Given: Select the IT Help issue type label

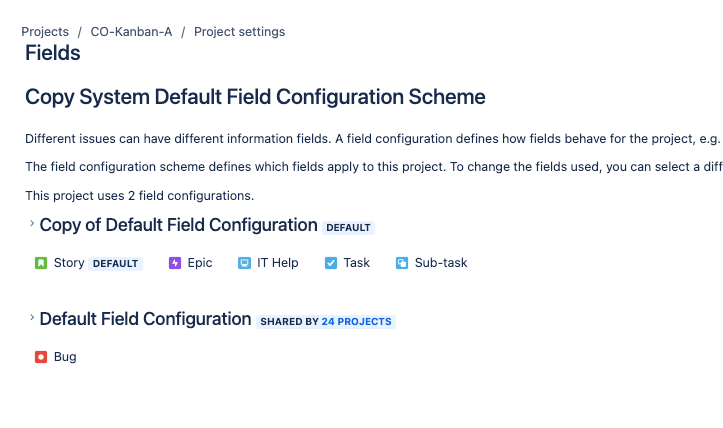Looking at the screenshot, I should 278,263.
